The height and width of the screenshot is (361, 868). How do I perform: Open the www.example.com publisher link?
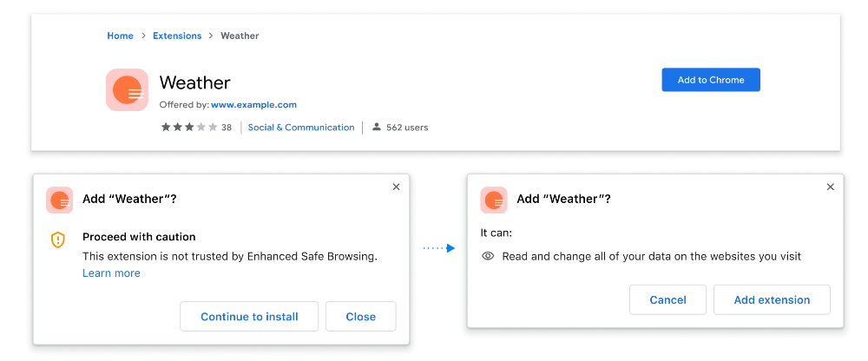253,105
